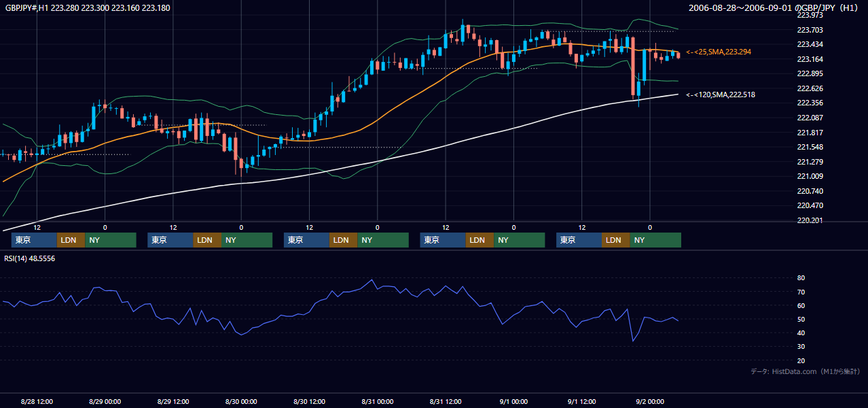Click the 9/1 12:00 time axis label
Image resolution: width=868 pixels, height=408 pixels.
pyautogui.click(x=581, y=401)
